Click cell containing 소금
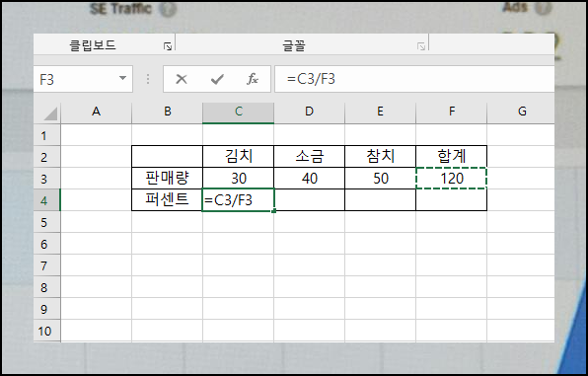 tap(310, 157)
